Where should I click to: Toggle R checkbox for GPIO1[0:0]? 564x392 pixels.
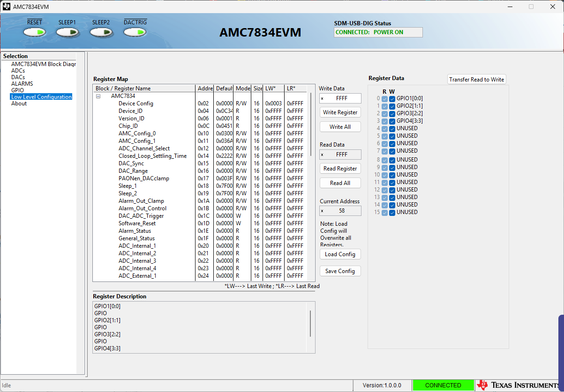(384, 99)
